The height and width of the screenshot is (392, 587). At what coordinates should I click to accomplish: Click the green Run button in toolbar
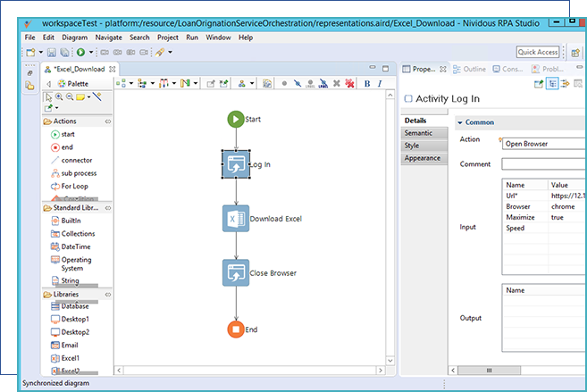pos(80,53)
